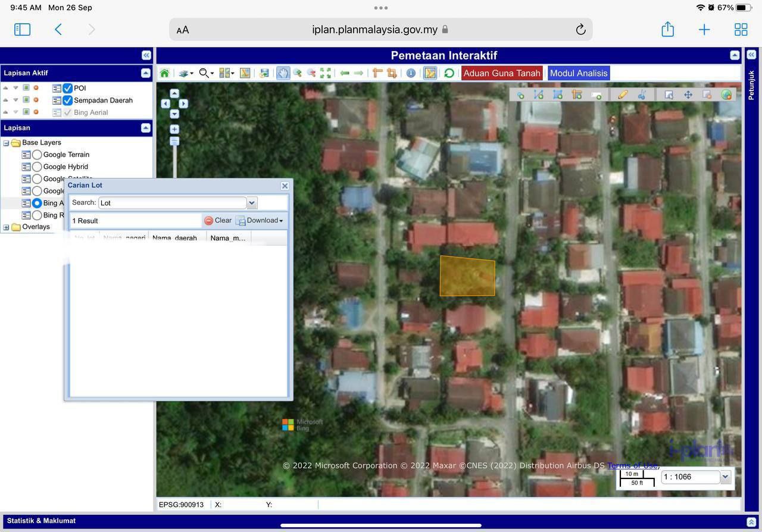The width and height of the screenshot is (762, 532).
Task: Select Google Terrain base layer
Action: 37,155
